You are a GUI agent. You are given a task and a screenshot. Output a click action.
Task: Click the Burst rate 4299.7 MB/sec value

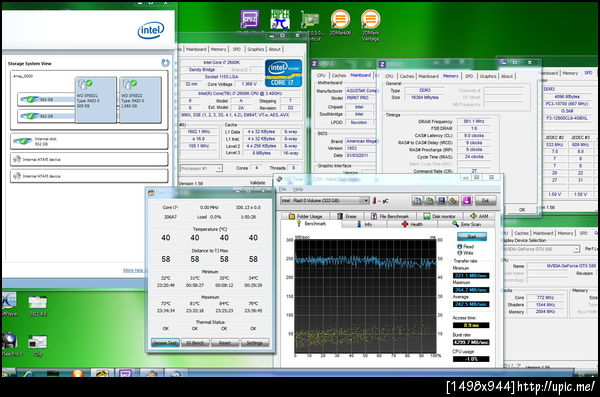[471, 342]
